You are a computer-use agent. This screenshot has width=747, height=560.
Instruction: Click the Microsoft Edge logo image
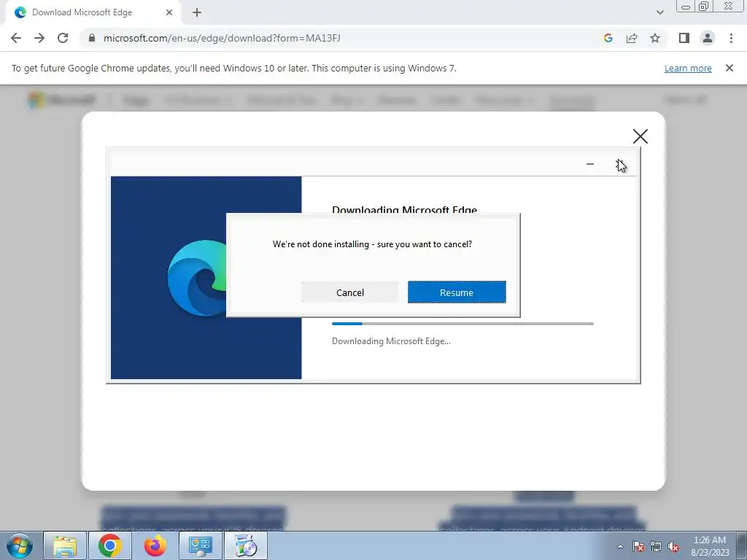[197, 278]
